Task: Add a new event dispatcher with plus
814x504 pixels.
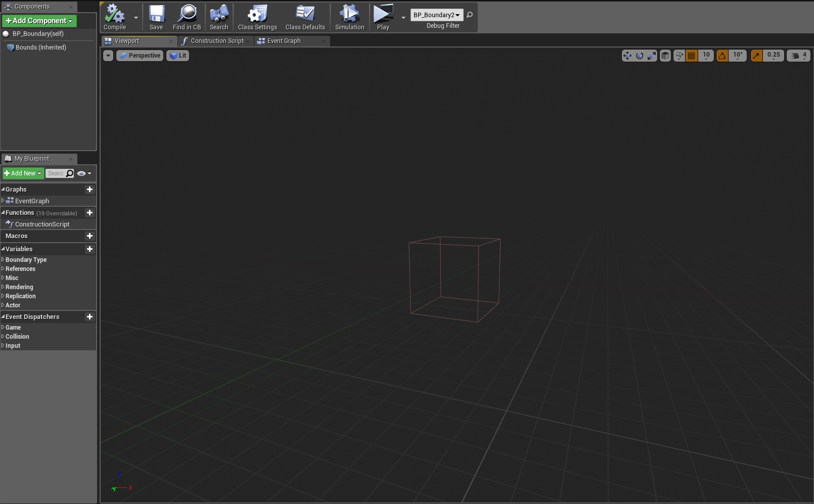Action: pos(90,317)
